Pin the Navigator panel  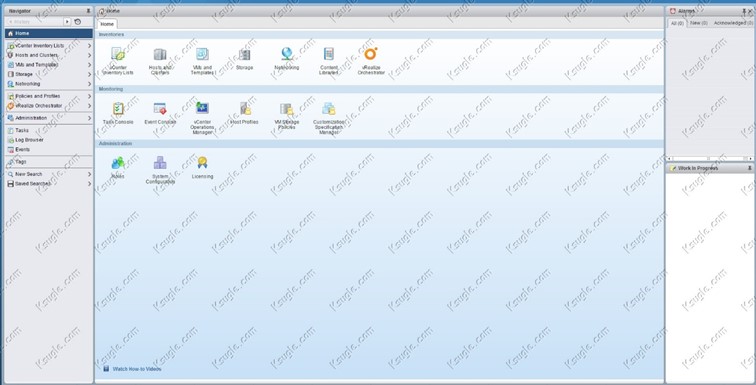click(x=88, y=11)
